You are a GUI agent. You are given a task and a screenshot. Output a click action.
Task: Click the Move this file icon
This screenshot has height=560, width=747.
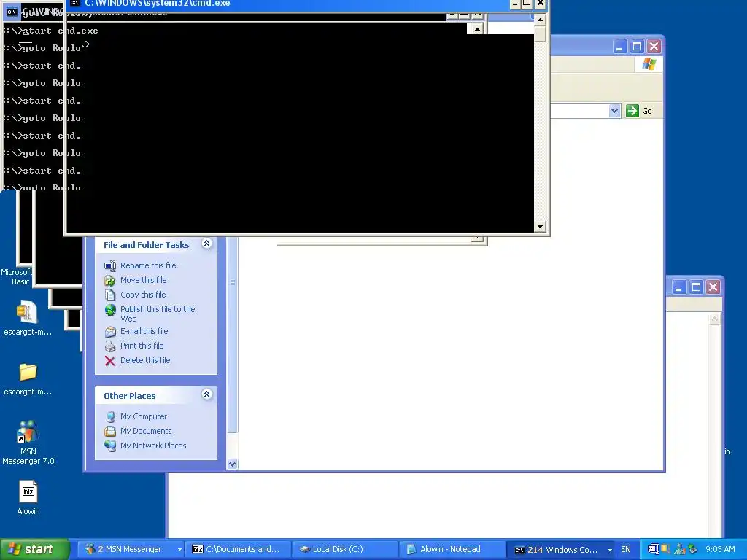(110, 281)
